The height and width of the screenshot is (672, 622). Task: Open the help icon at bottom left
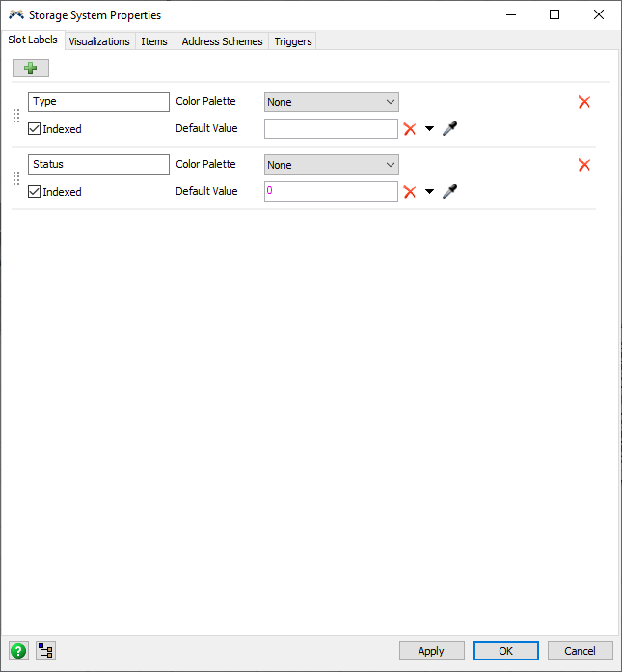tap(18, 651)
